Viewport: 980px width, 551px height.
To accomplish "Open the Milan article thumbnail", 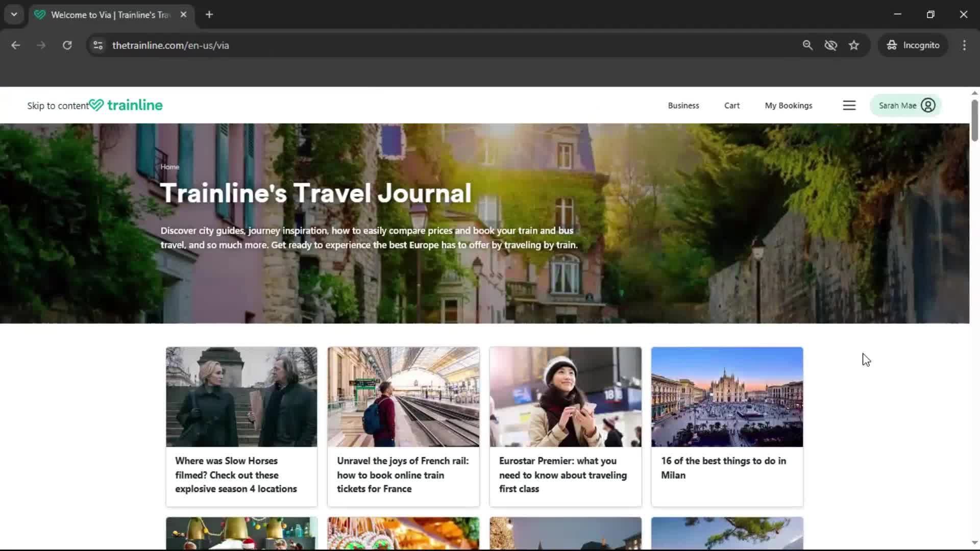I will [x=727, y=396].
